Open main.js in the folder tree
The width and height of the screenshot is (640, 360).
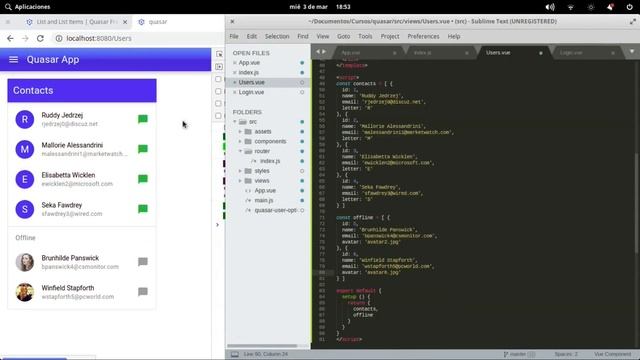264,200
